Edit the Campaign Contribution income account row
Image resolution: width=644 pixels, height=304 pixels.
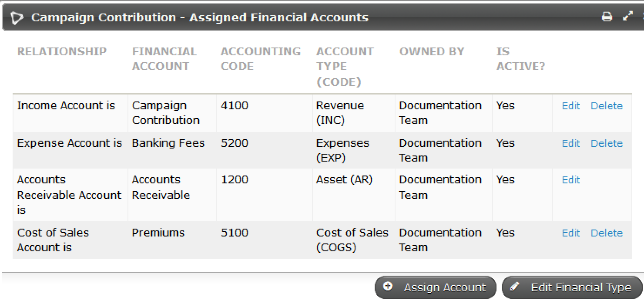coord(570,106)
